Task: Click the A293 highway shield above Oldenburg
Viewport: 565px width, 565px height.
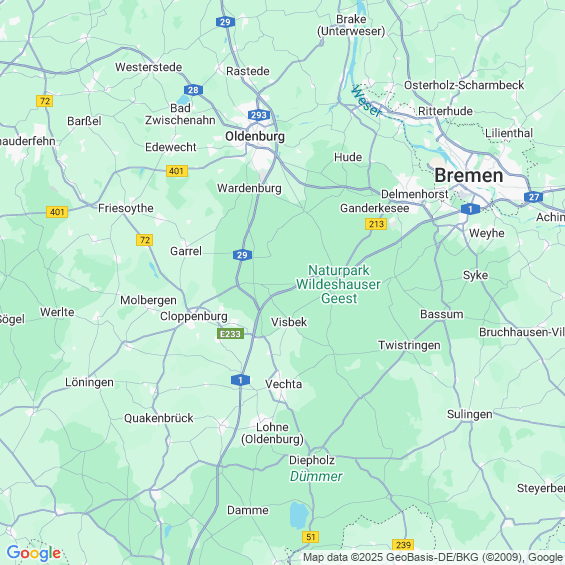Action: coord(259,115)
